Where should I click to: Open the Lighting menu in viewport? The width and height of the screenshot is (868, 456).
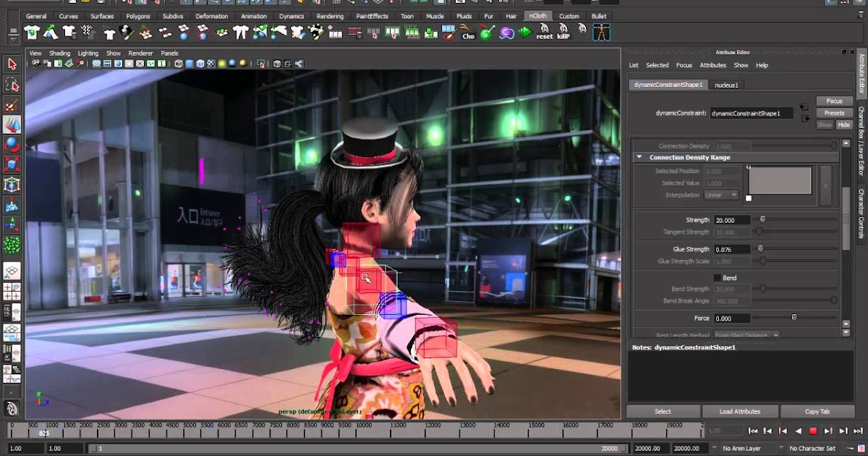88,53
